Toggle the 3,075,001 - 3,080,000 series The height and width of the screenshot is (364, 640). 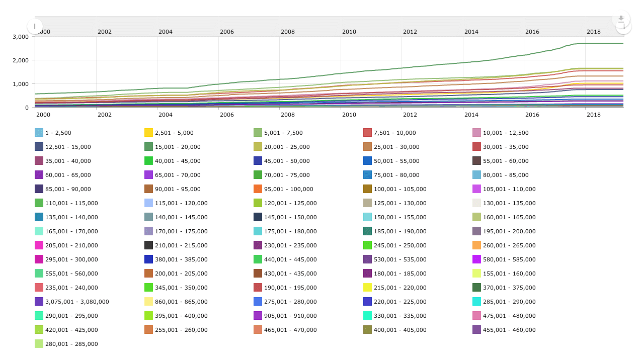pyautogui.click(x=76, y=302)
